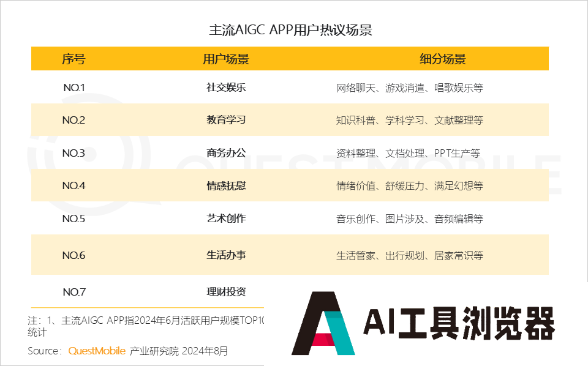
Task: Click the 艺术创作 cell
Action: (226, 218)
